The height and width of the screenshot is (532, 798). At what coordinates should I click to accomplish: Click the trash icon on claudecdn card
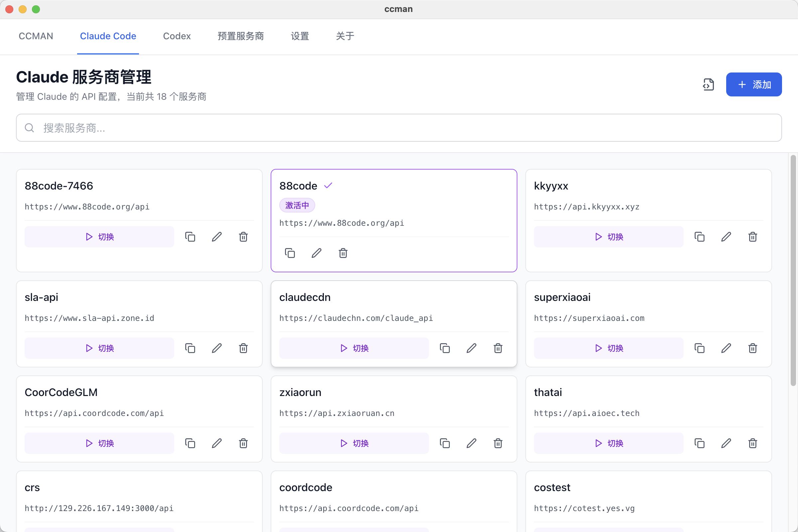pos(498,348)
